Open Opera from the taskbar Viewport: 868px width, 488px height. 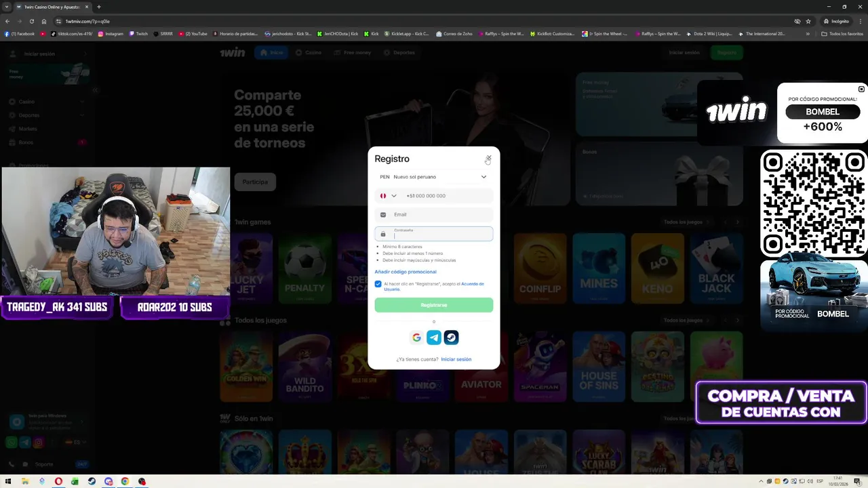(x=58, y=481)
